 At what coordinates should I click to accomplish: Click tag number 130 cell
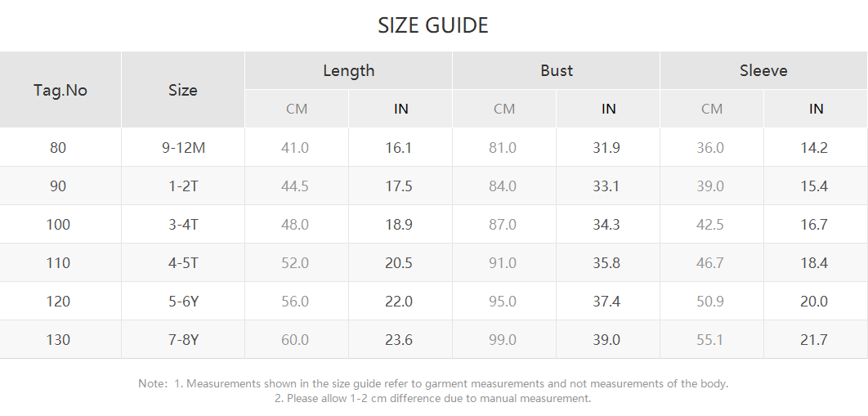tap(58, 340)
